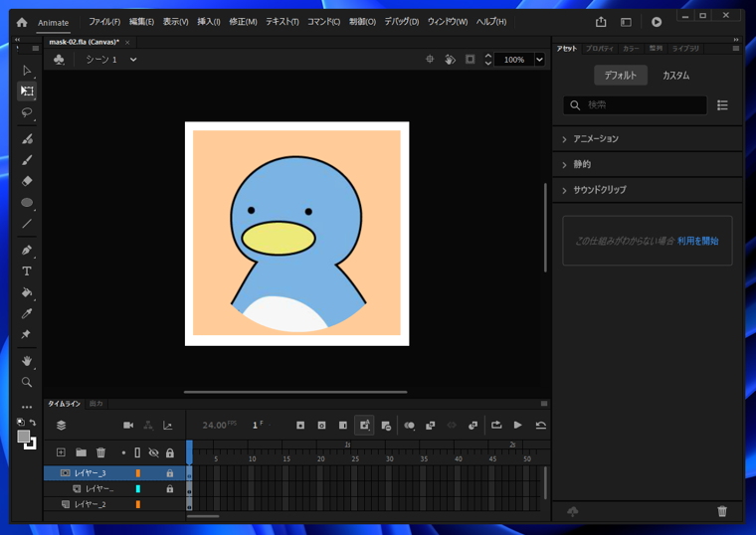
Task: Open the 編集(E) menu
Action: tap(141, 22)
